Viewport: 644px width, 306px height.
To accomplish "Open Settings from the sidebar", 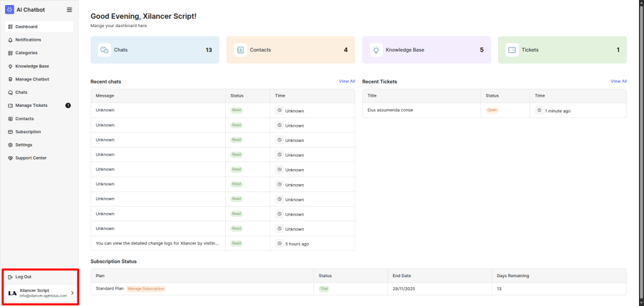I will tap(24, 145).
